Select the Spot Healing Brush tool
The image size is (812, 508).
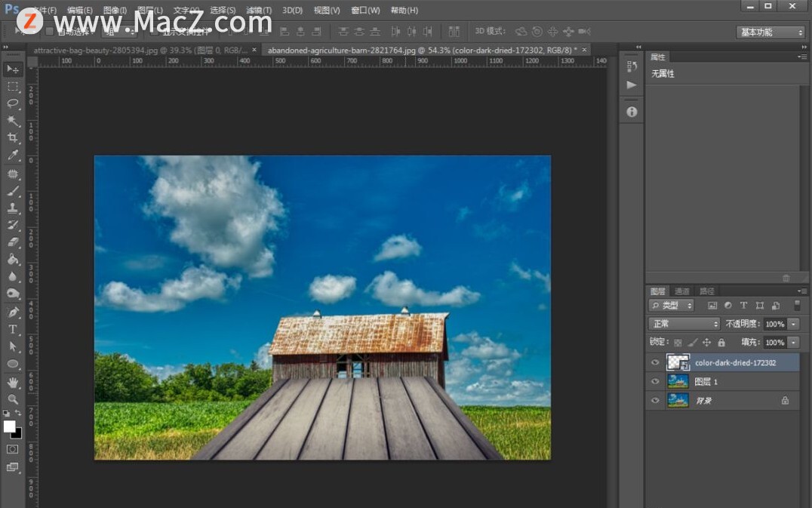point(13,174)
